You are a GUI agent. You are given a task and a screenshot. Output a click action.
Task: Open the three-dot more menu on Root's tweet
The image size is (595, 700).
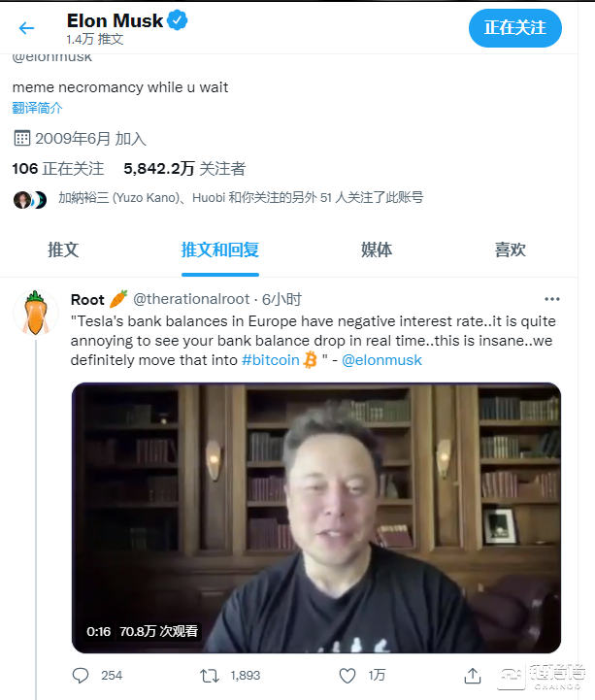(x=551, y=299)
